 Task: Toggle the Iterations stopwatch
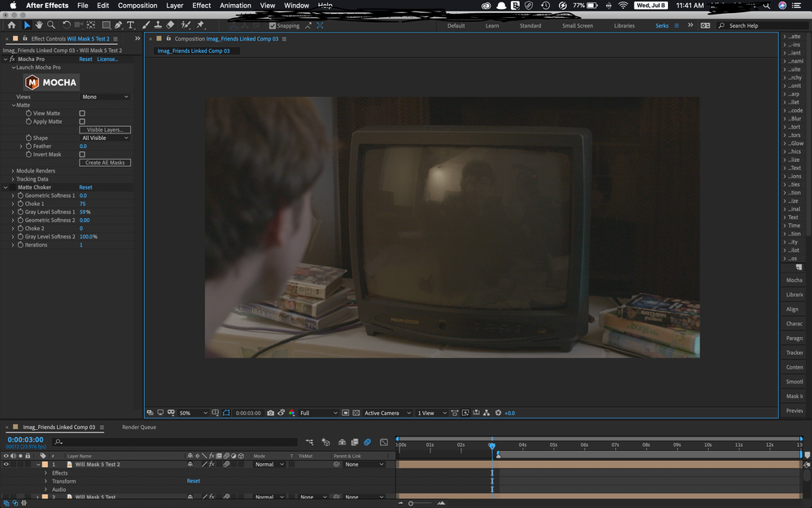coord(20,245)
